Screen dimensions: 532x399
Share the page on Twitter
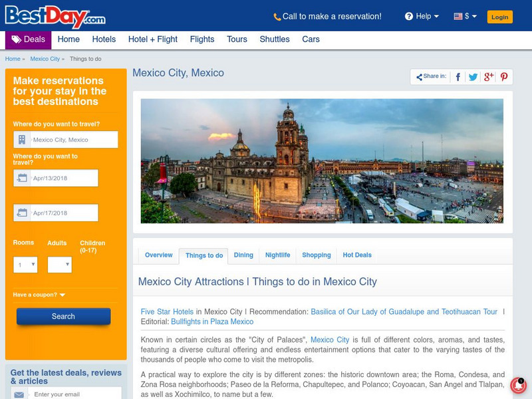point(473,77)
